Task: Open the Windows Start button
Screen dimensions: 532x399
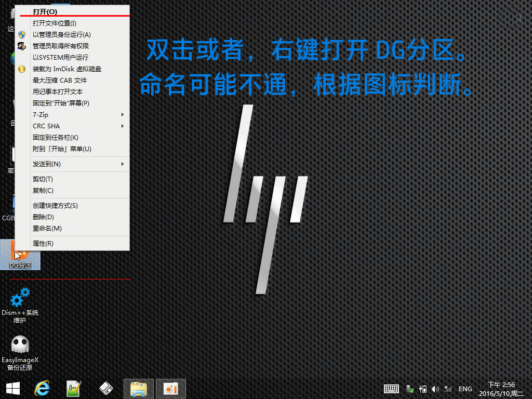Action: coord(13,389)
